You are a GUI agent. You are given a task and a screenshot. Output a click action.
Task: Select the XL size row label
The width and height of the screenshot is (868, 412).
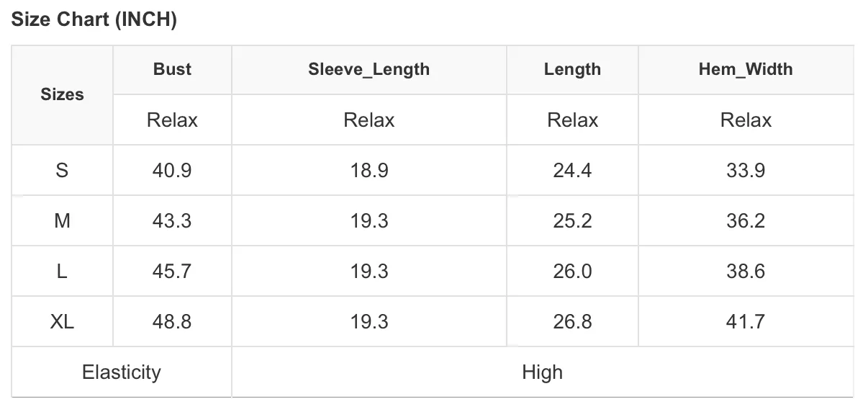tap(62, 321)
